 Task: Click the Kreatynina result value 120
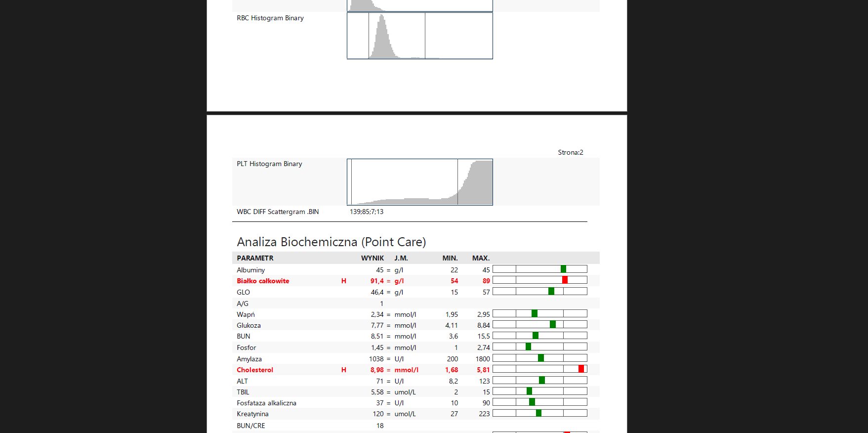point(378,414)
